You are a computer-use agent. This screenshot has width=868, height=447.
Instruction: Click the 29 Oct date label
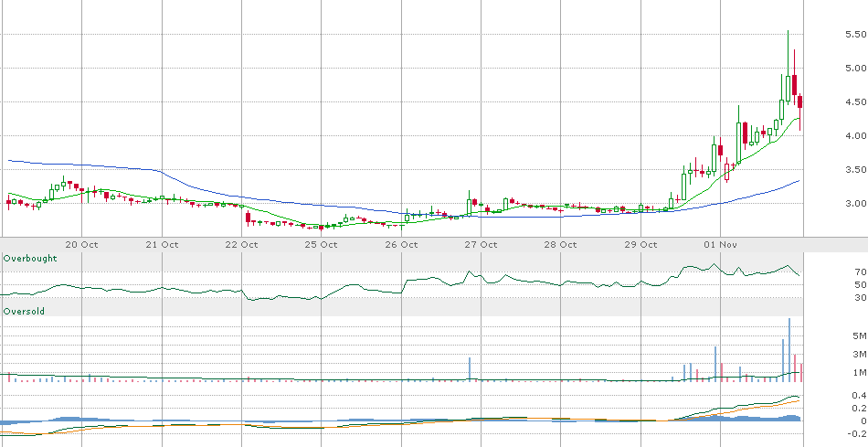point(640,244)
